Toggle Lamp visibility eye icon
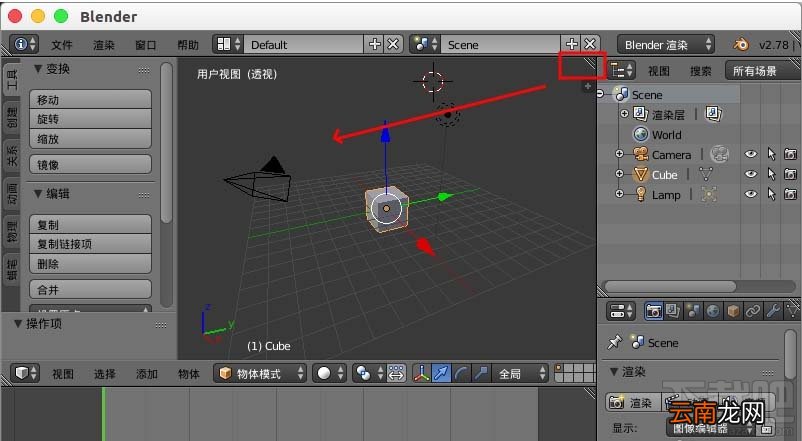Screen dimensions: 802x441 [750, 194]
